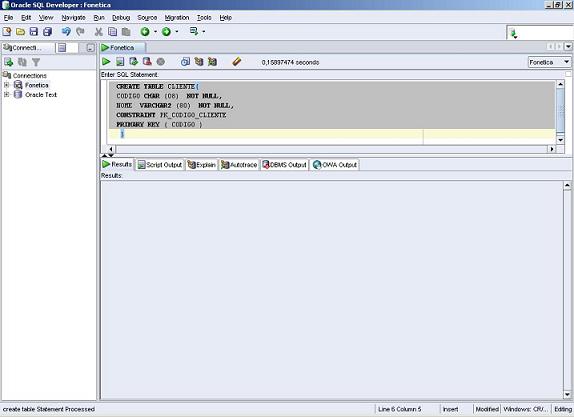
Task: Switch to the Autotrace tab
Action: (239, 165)
